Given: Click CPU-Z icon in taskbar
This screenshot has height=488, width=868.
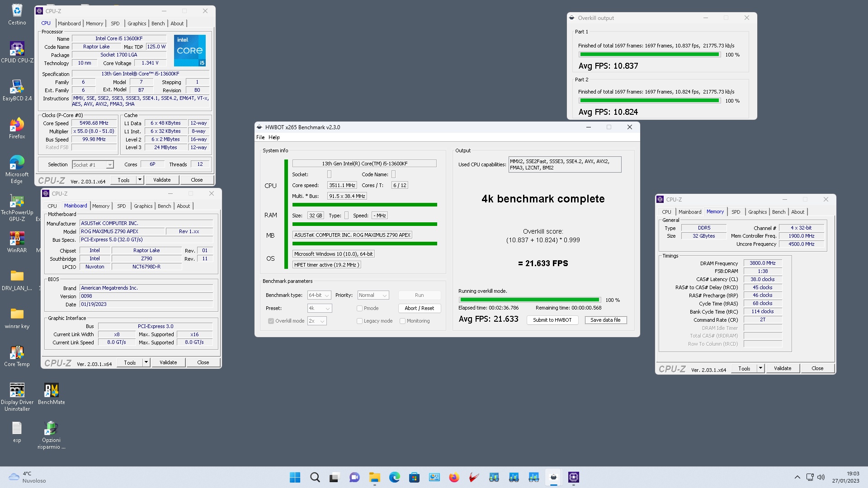Looking at the screenshot, I should point(574,477).
